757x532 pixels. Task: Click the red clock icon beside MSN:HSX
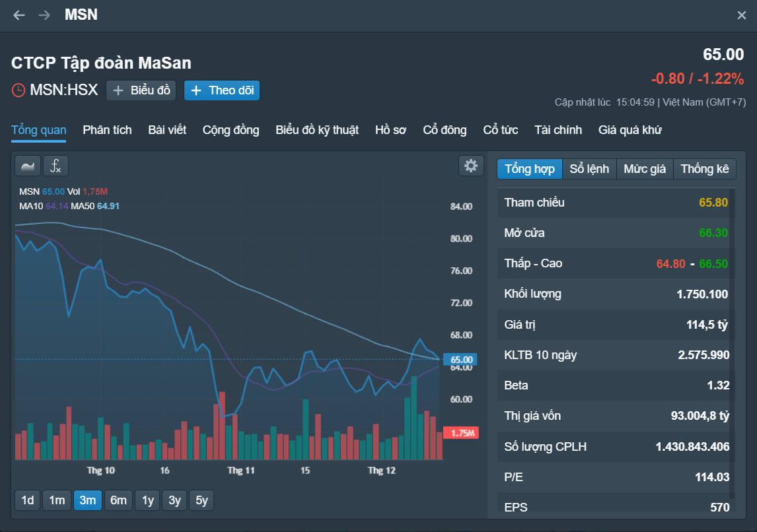click(x=18, y=90)
